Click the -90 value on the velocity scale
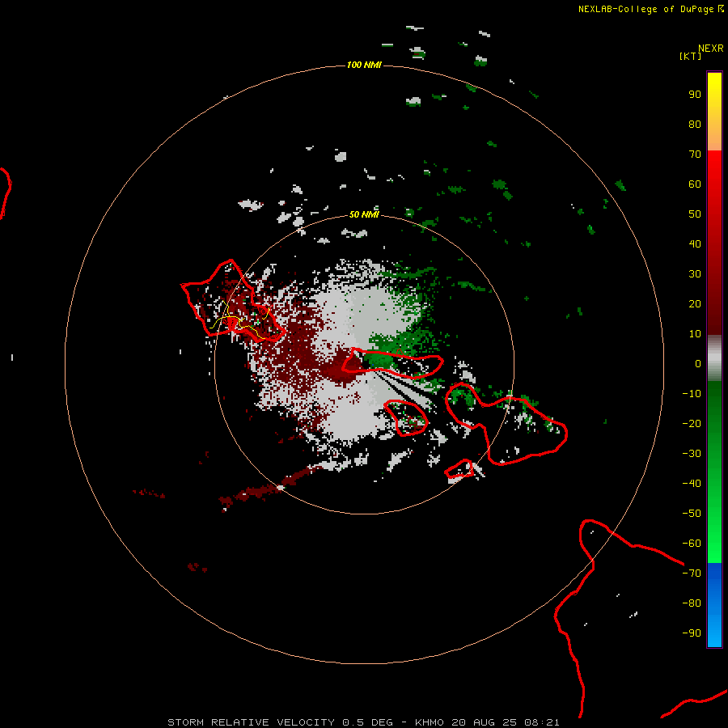The width and height of the screenshot is (728, 728). (x=692, y=633)
